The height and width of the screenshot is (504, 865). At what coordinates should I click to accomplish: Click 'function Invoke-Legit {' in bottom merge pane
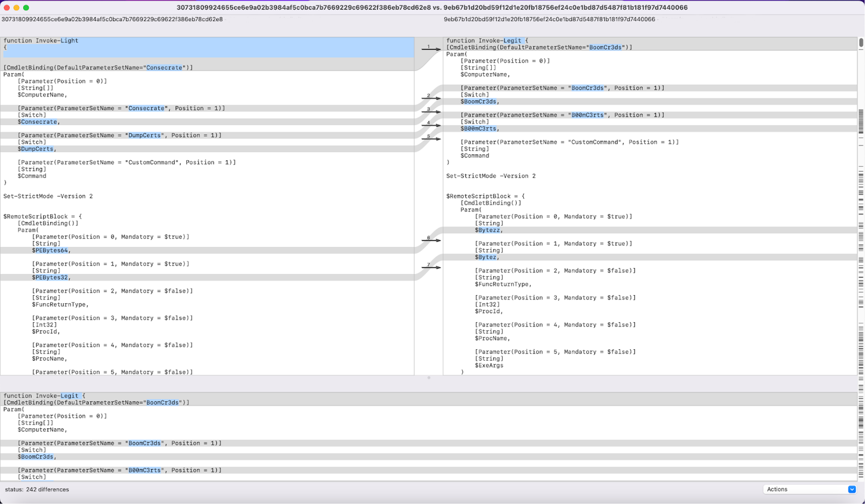(44, 396)
